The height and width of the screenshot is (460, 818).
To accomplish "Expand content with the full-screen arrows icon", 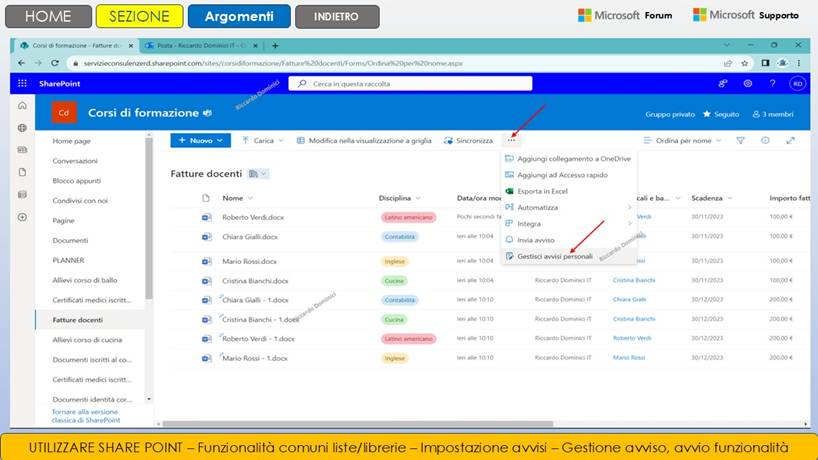I will (790, 140).
